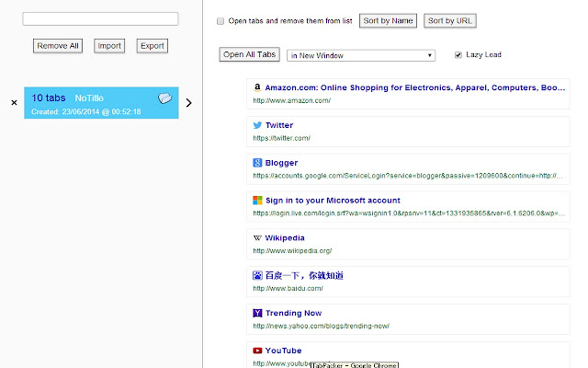Click the YouTube play favicon
Image resolution: width=588 pixels, height=368 pixels.
(257, 351)
